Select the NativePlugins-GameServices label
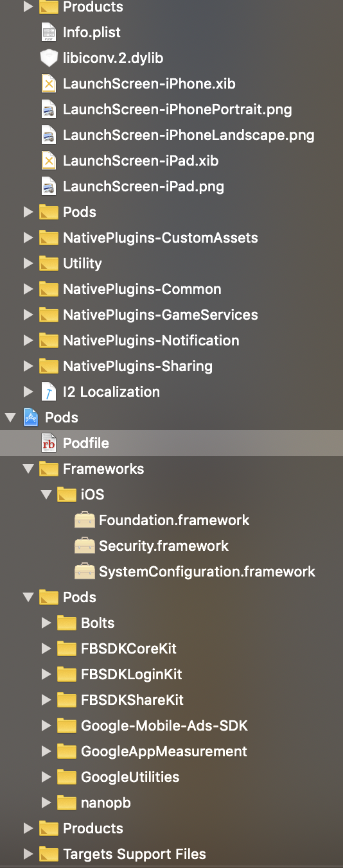Screen dimensions: 343x868 (161, 315)
